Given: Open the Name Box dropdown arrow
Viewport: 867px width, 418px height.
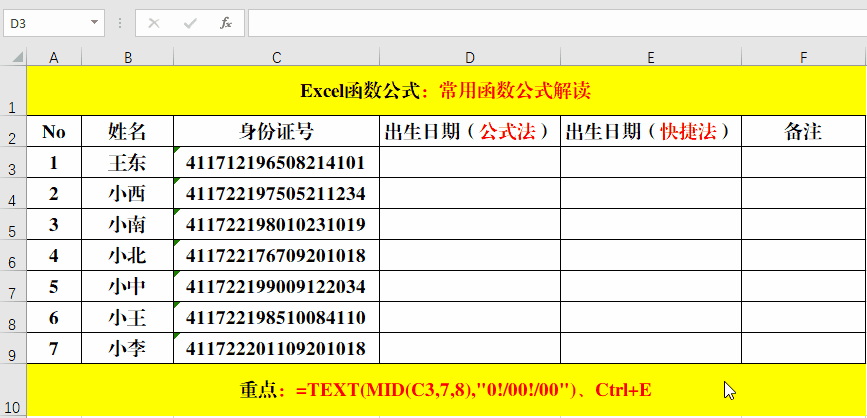Looking at the screenshot, I should 93,23.
